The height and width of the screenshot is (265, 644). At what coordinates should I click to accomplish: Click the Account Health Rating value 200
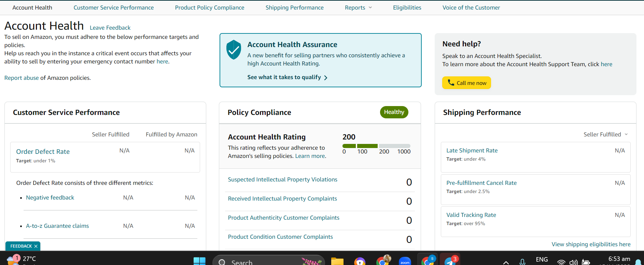click(x=349, y=137)
